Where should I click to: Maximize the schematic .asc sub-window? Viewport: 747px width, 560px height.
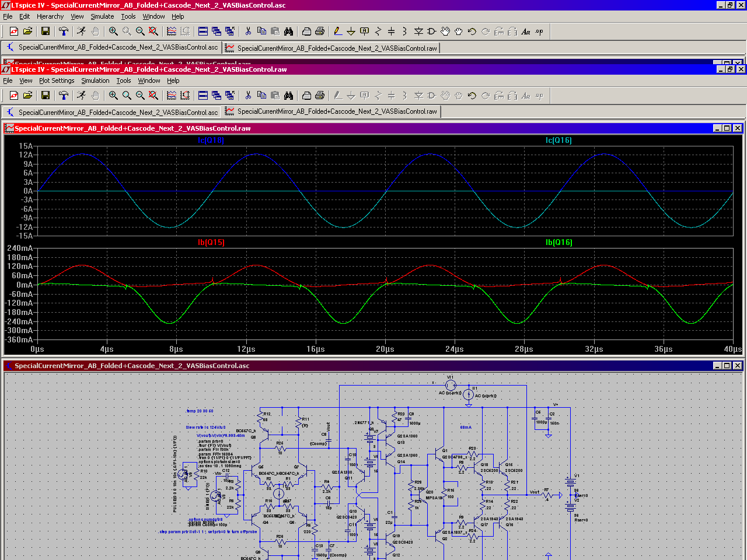(727, 366)
